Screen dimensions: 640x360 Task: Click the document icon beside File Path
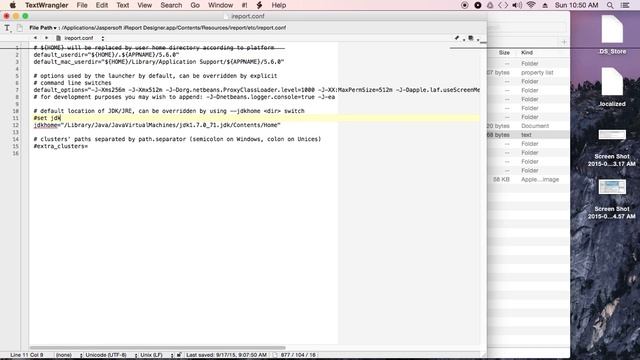coord(19,28)
